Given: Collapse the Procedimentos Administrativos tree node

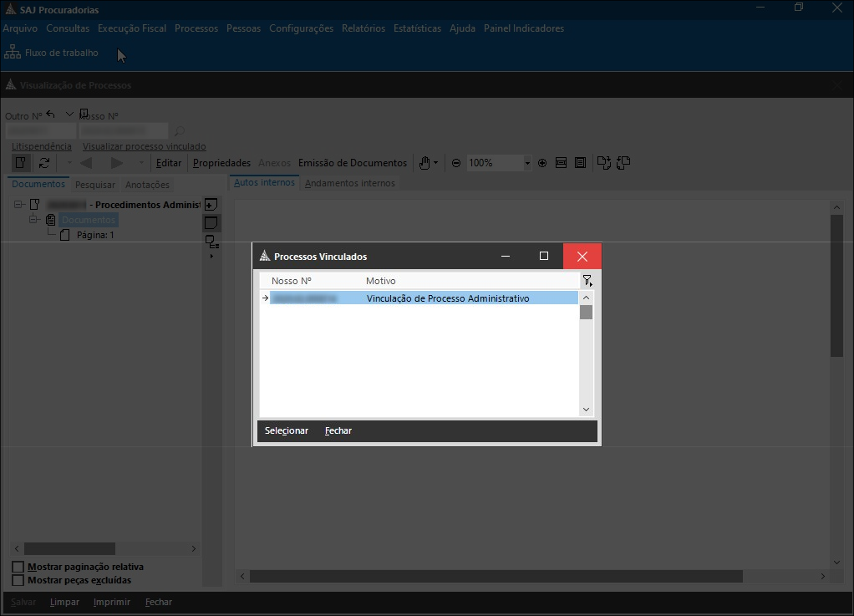Looking at the screenshot, I should click(18, 205).
